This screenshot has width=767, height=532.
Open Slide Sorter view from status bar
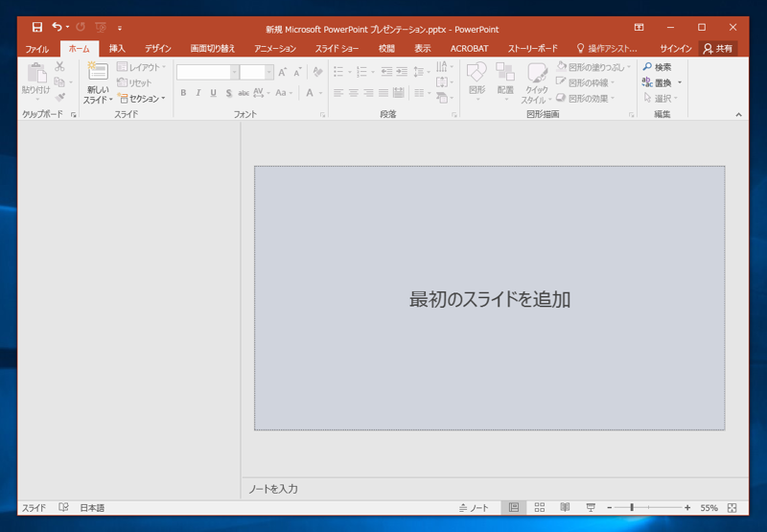click(540, 508)
